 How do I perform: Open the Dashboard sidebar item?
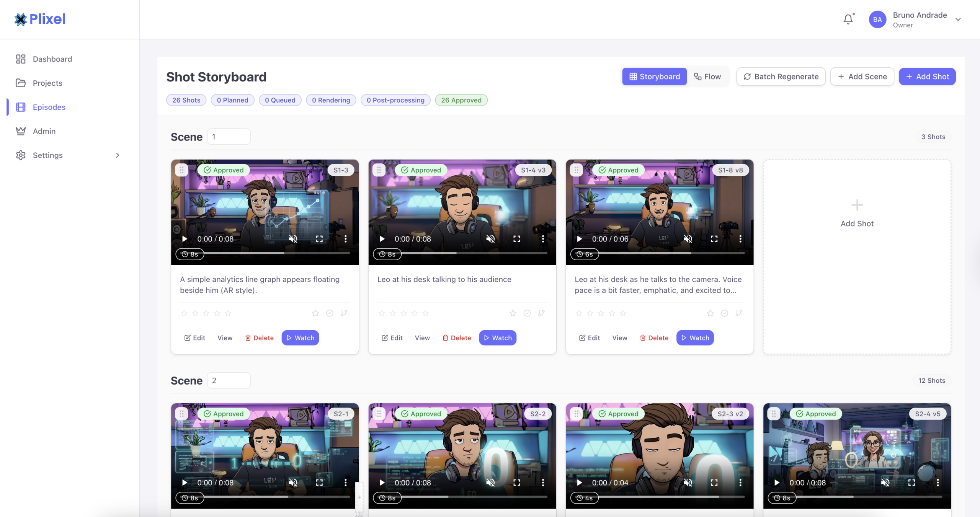pos(52,59)
